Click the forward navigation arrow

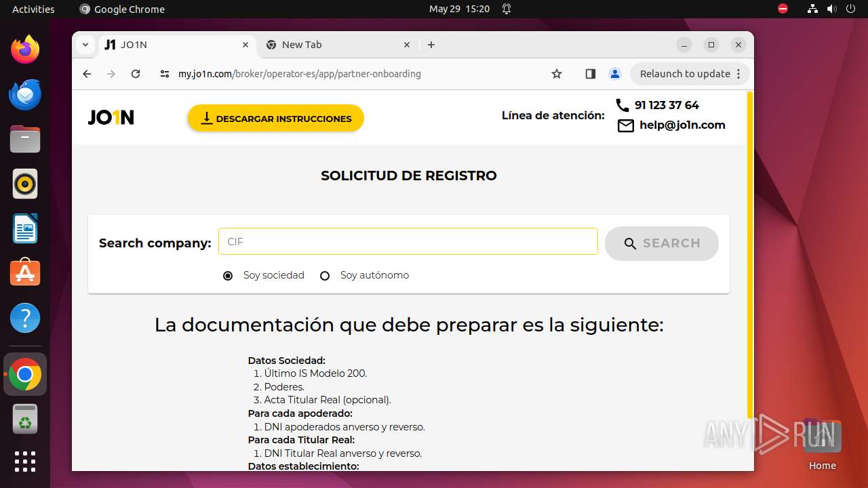coord(111,74)
